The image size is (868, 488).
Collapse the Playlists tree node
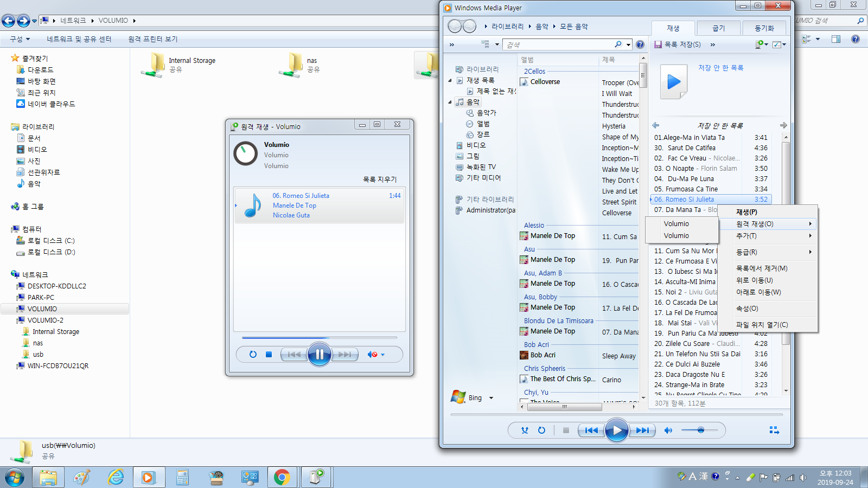click(450, 80)
